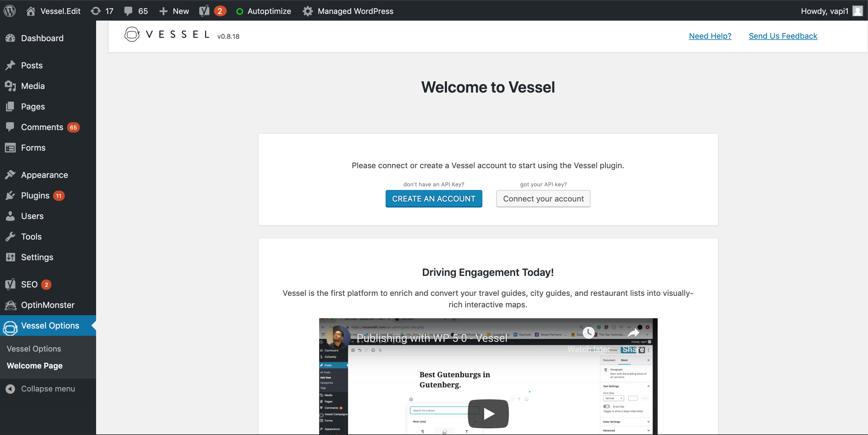The width and height of the screenshot is (868, 435).
Task: Click the updates refresh icon showing 17
Action: pos(96,11)
